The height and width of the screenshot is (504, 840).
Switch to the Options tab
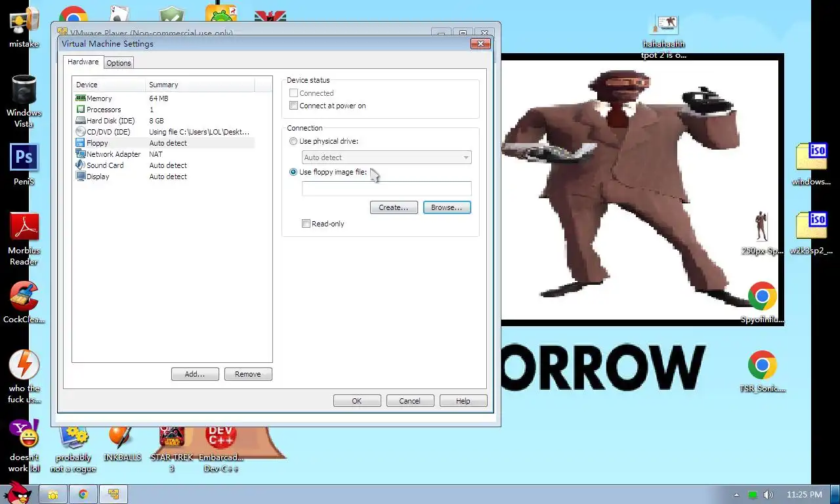119,63
